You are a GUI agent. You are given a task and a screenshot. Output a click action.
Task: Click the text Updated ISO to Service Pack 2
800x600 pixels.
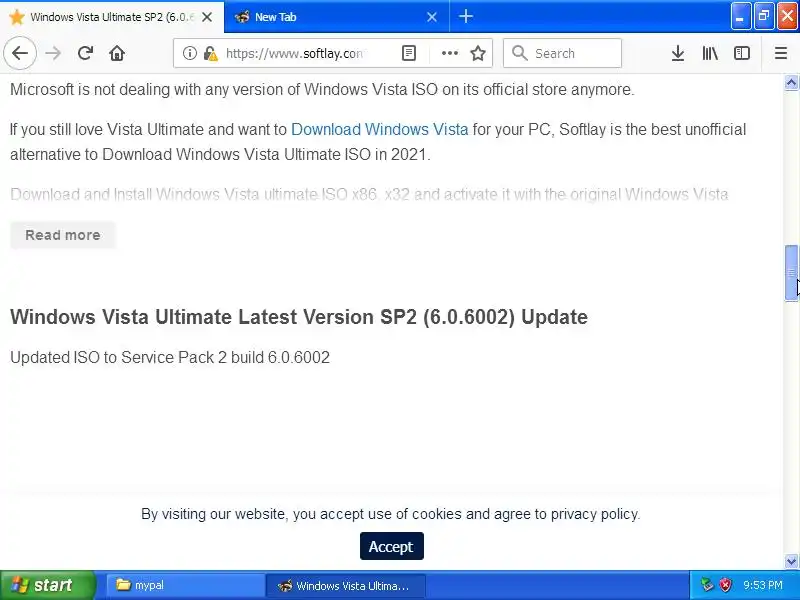pyautogui.click(x=170, y=357)
